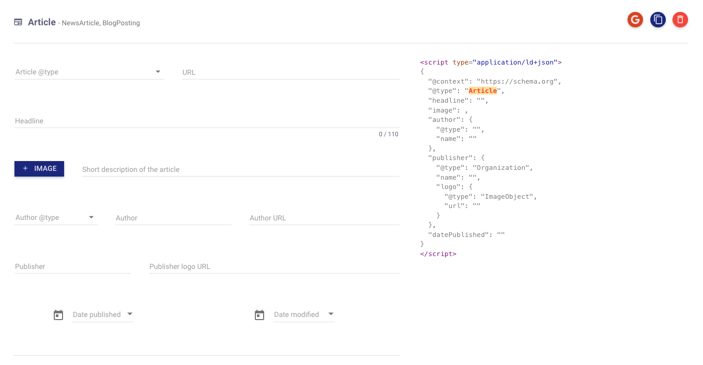Viewport: 703px width, 365px height.
Task: Open the Date published dropdown arrow
Action: [x=130, y=314]
